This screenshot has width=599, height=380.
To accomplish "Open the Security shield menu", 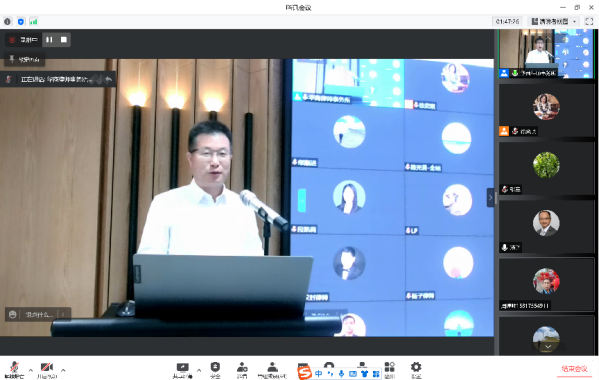I will point(215,370).
